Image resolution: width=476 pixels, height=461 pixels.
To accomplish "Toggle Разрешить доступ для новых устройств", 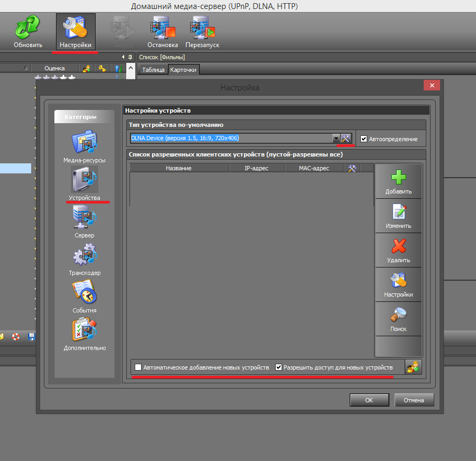I will click(x=279, y=367).
